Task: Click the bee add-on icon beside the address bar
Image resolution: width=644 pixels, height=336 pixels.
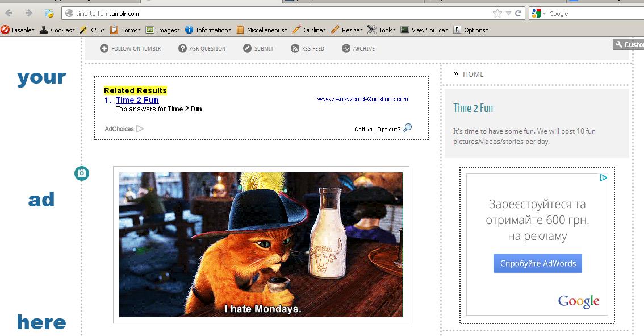Action: [x=49, y=13]
